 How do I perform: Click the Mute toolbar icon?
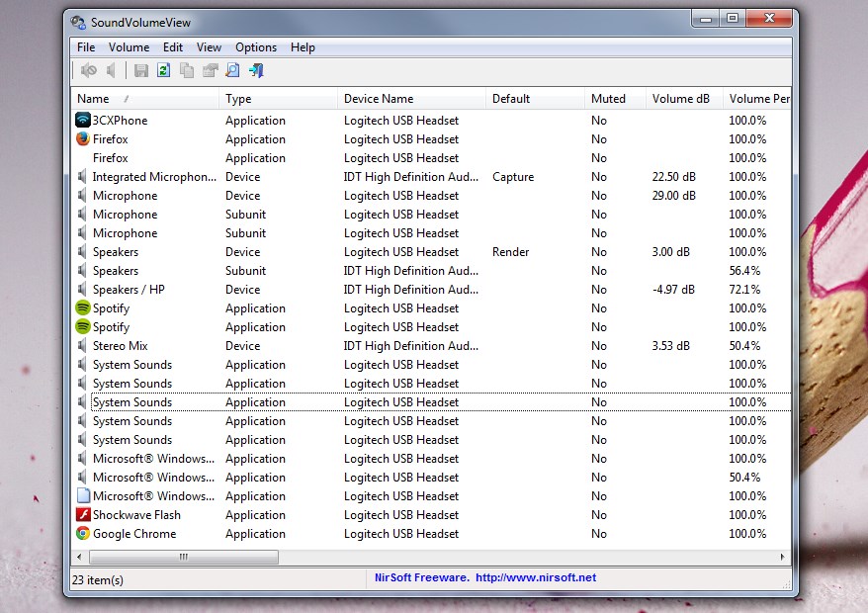pyautogui.click(x=89, y=70)
